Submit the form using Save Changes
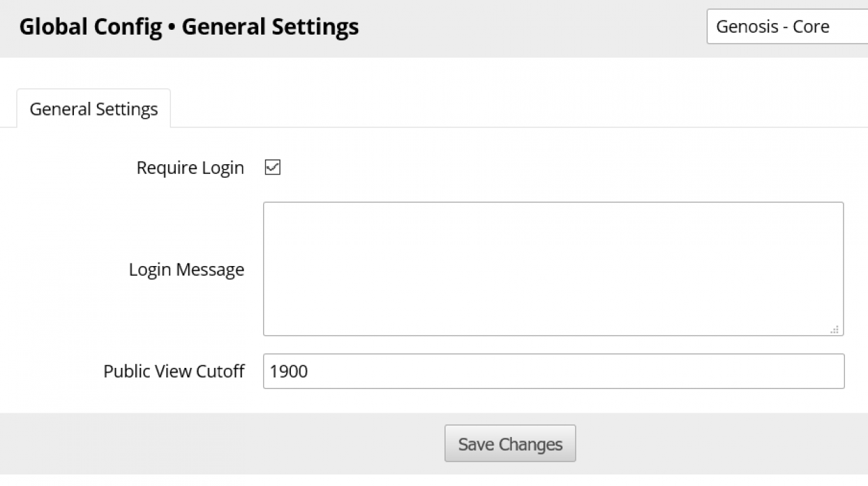 coord(510,444)
